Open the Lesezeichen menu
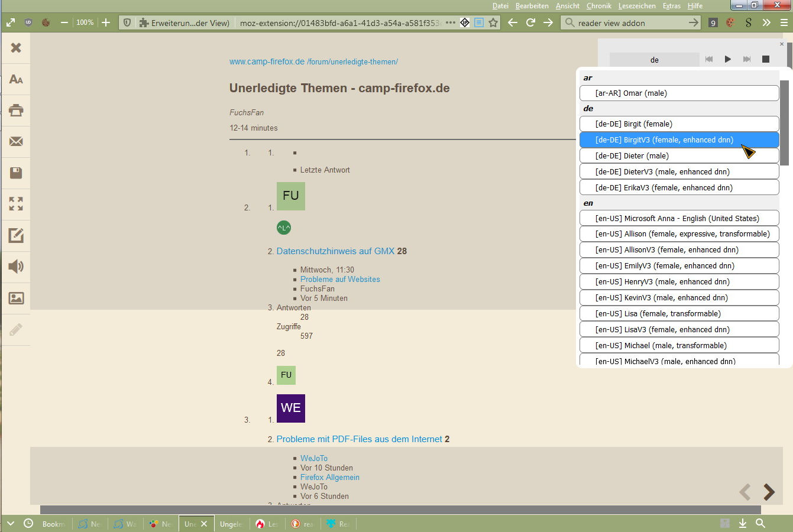793x532 pixels. tap(637, 6)
